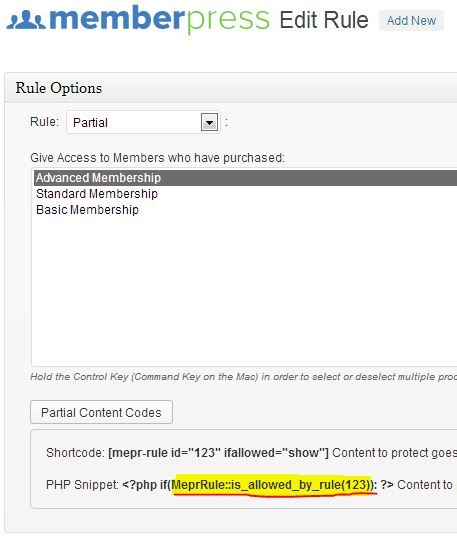Click the memberpress wordmark text

[159, 20]
